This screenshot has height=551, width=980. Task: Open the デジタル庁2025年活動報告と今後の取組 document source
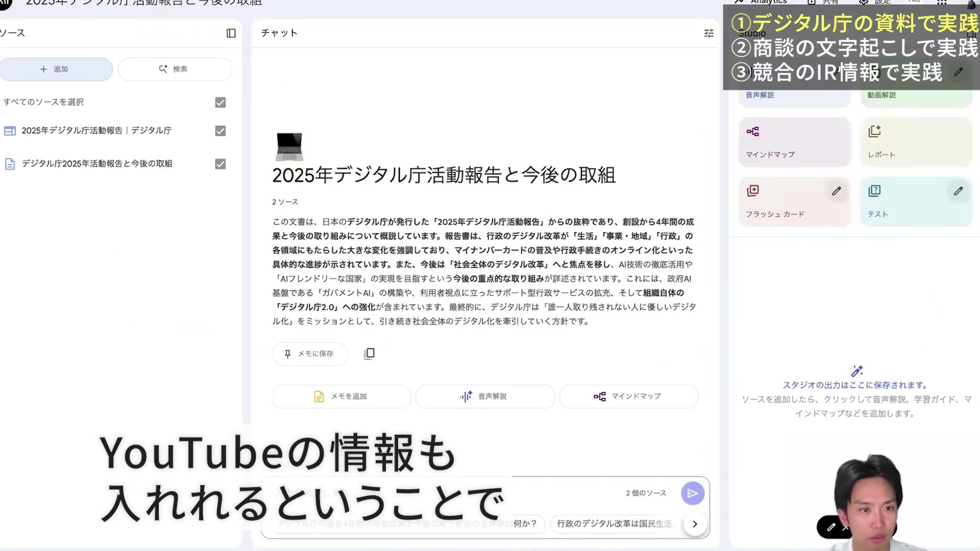97,164
